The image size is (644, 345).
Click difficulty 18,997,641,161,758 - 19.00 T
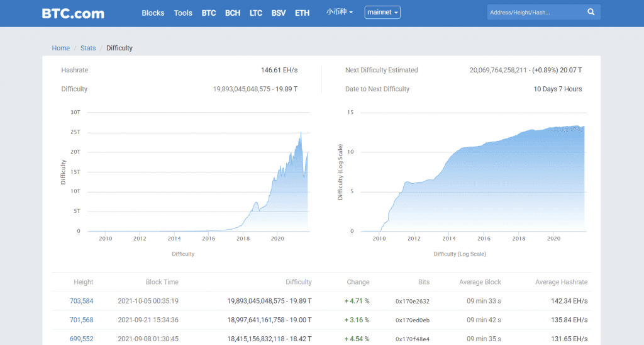click(269, 320)
